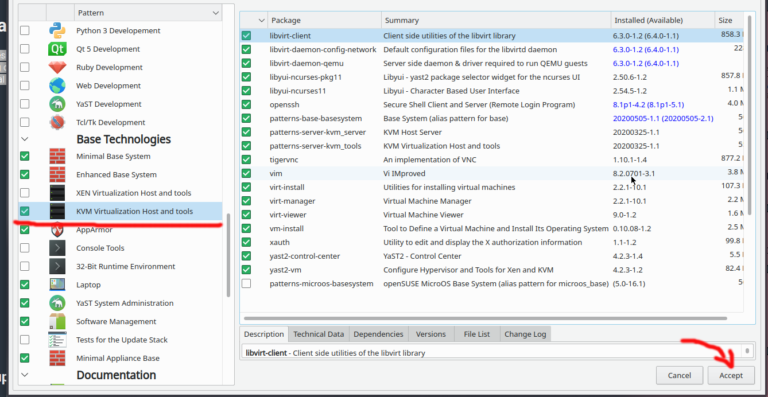Click openssh version 8.1p1-4.2 (8.1p1-5.1)
This screenshot has height=397, width=768.
[648, 105]
